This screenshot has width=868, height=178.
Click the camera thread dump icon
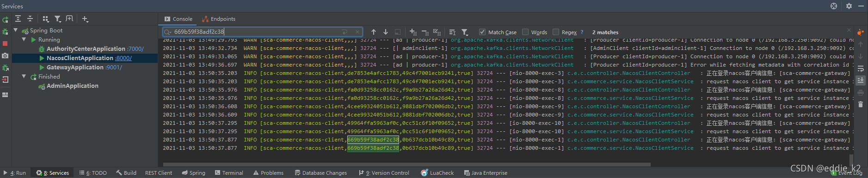(5, 55)
